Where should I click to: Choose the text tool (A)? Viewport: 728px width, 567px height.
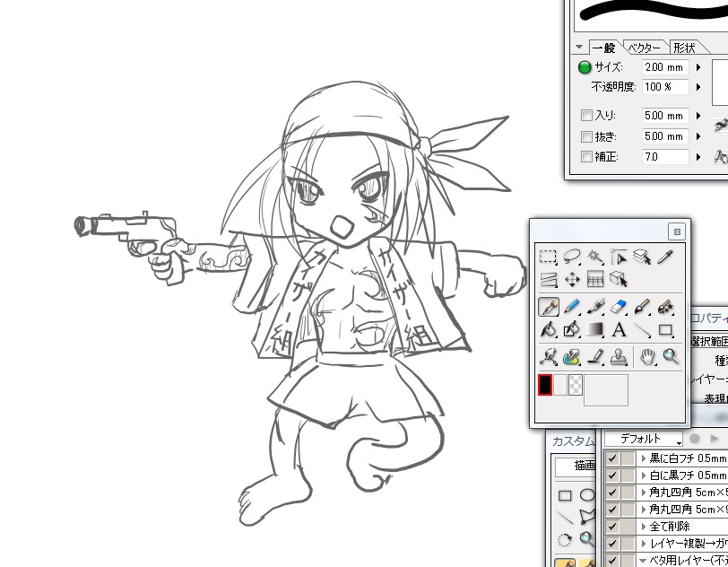tap(619, 330)
